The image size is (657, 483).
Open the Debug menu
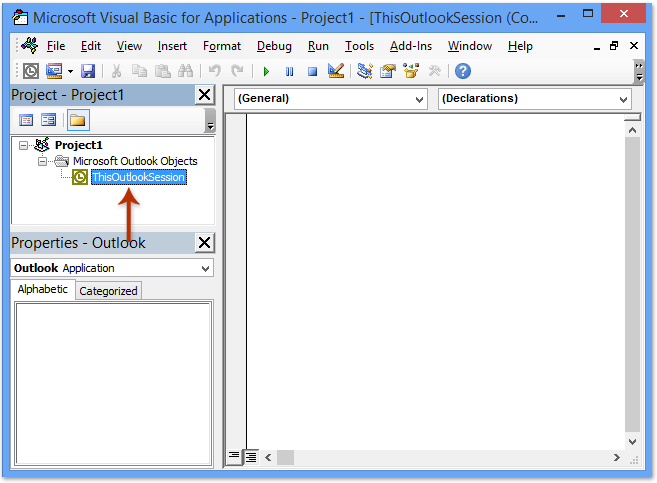274,46
